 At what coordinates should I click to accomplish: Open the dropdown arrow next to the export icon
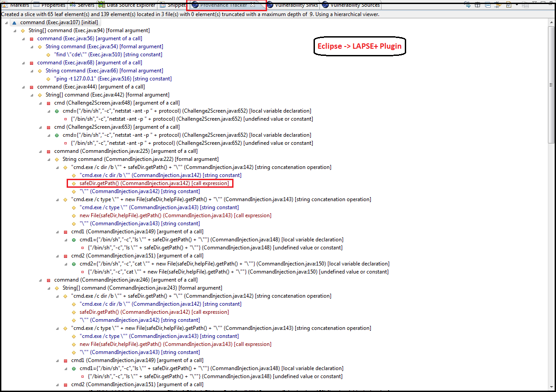518,4
